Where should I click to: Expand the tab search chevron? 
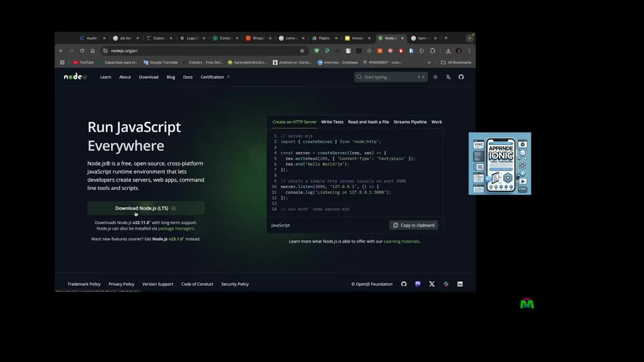[469, 38]
